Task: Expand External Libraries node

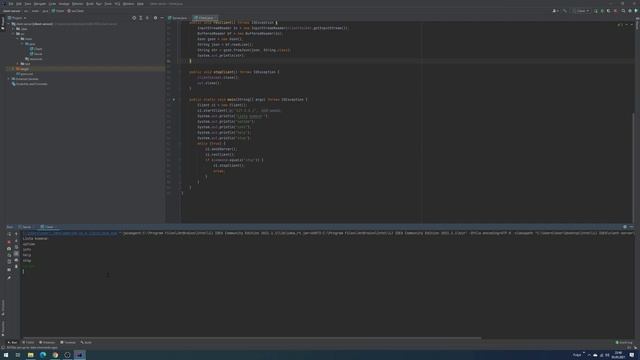Action: point(9,79)
